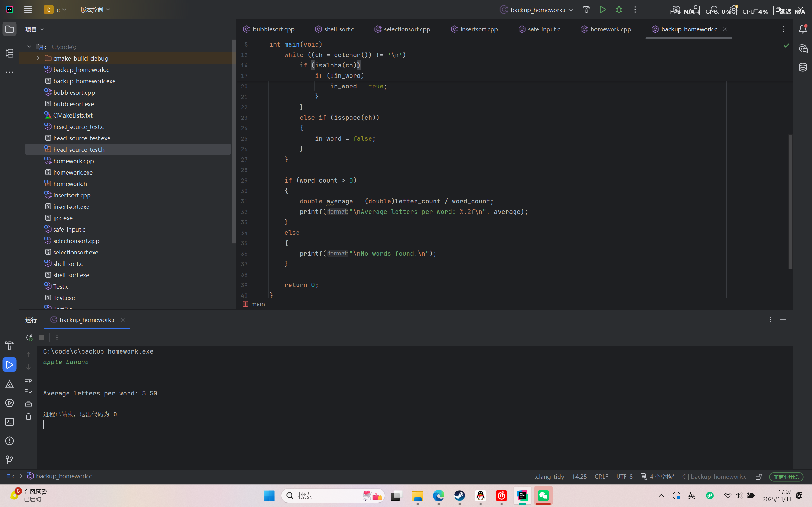Open the Database tool window
The width and height of the screenshot is (812, 507).
pyautogui.click(x=802, y=67)
